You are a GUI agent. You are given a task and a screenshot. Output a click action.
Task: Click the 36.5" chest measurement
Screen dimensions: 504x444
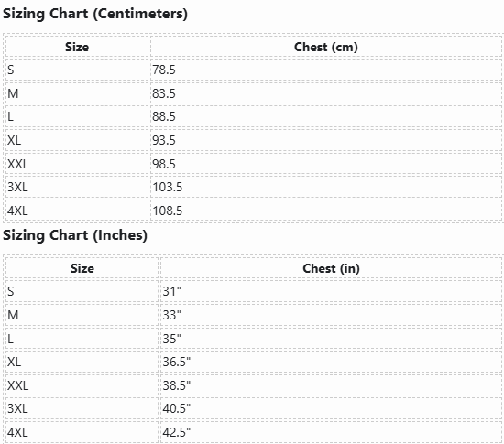(331, 362)
